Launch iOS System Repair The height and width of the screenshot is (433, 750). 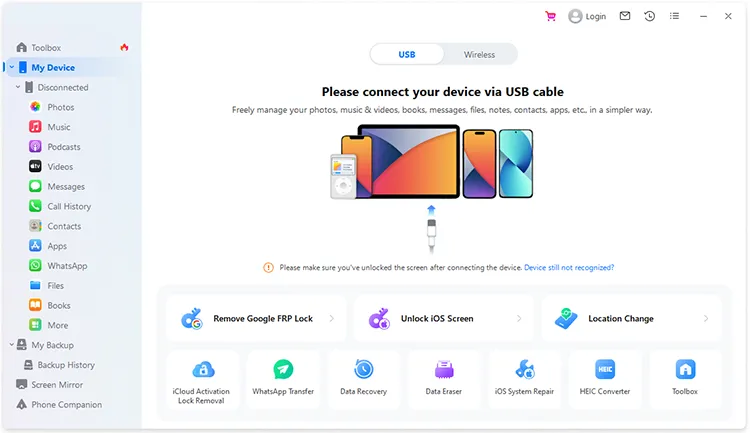click(524, 379)
